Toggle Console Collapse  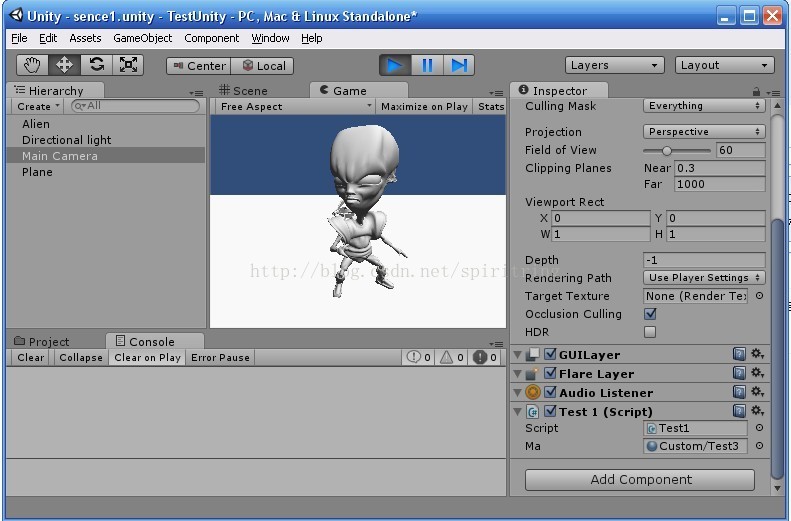[x=81, y=358]
